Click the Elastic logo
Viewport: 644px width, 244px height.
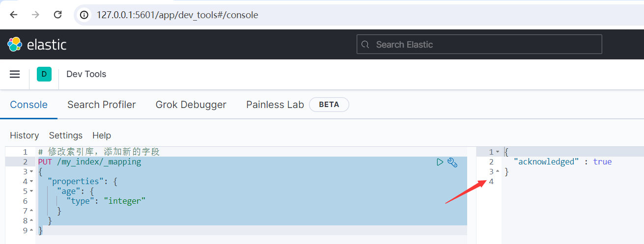coord(37,45)
